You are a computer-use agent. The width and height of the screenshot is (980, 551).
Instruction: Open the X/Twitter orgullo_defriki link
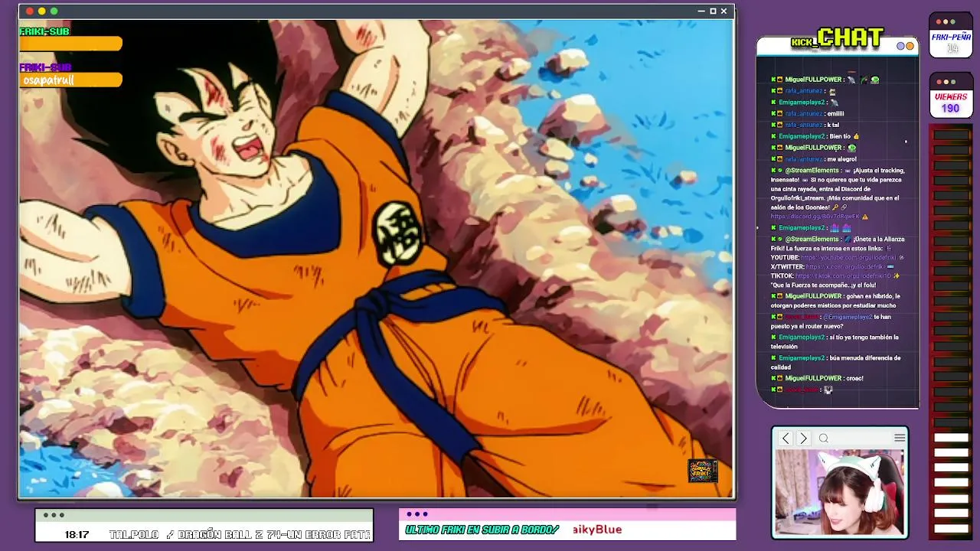(845, 267)
